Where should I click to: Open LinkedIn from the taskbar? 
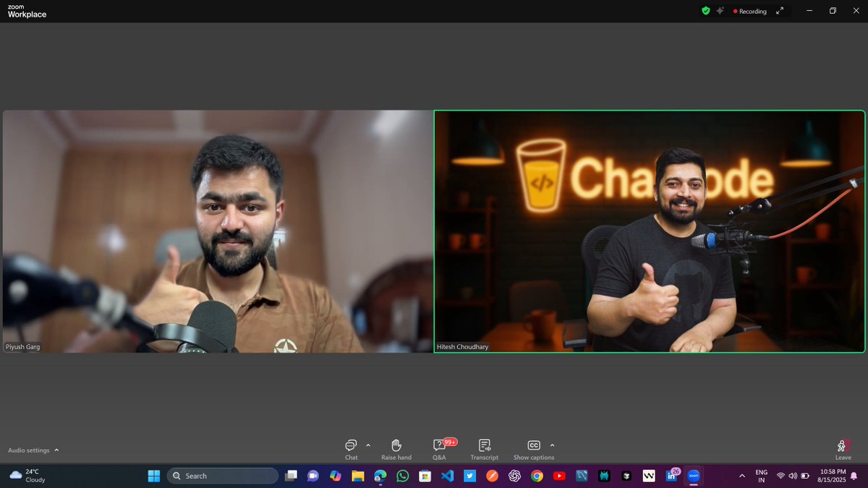click(x=671, y=476)
